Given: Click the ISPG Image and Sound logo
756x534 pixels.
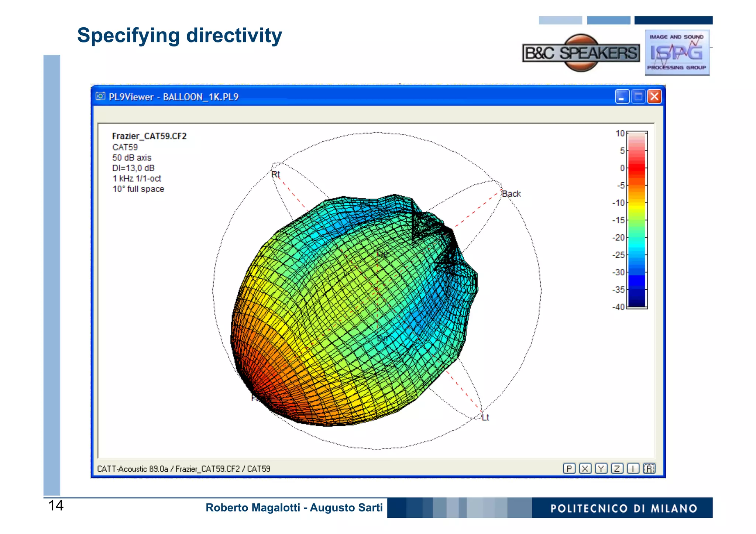Looking at the screenshot, I should pyautogui.click(x=677, y=52).
